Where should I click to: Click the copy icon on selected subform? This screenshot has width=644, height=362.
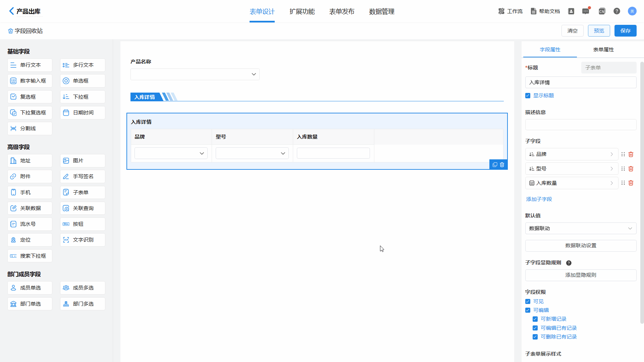(495, 165)
